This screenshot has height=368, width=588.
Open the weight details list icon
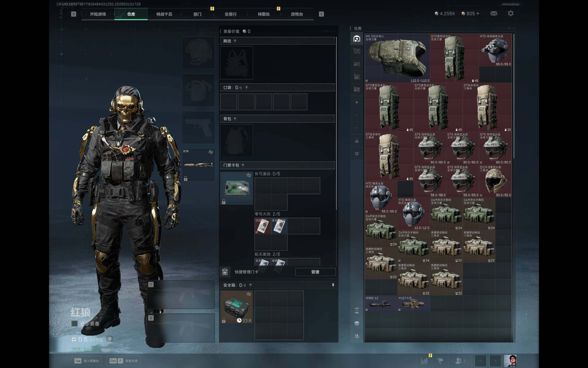click(109, 339)
